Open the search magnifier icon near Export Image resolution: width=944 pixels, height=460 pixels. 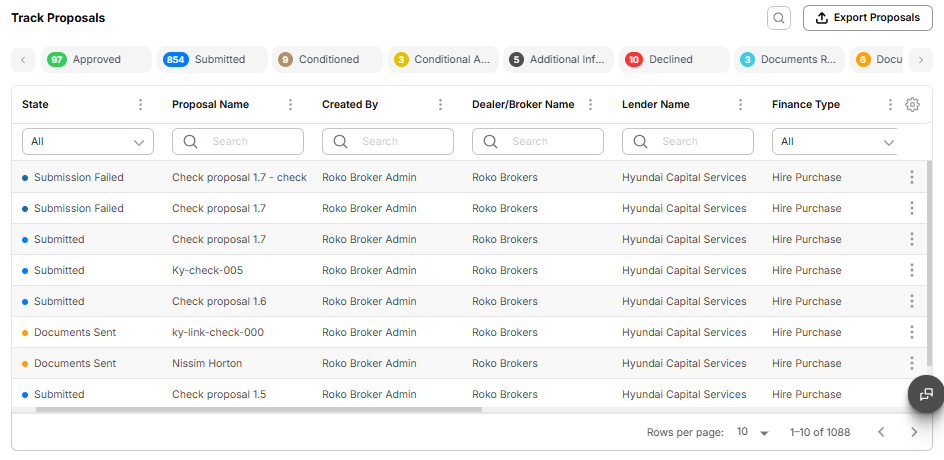[778, 18]
